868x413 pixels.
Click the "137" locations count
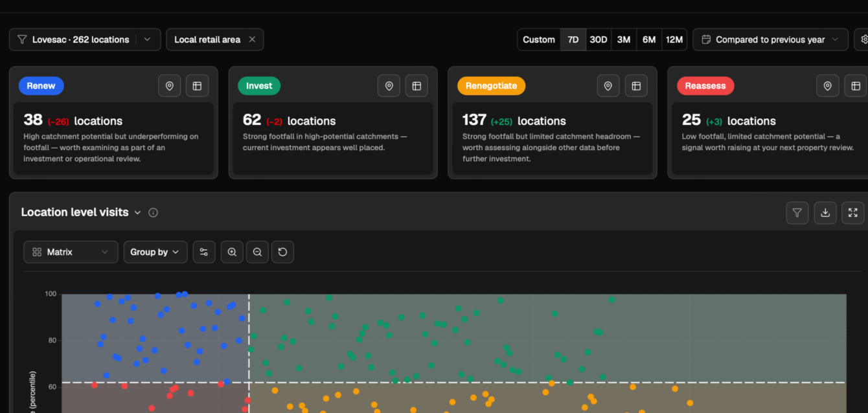[x=474, y=120]
